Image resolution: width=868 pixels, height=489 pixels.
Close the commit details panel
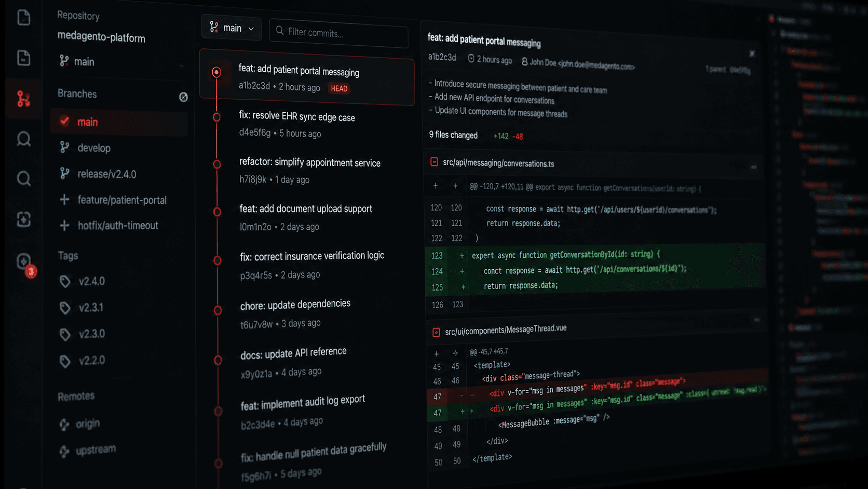coord(752,54)
